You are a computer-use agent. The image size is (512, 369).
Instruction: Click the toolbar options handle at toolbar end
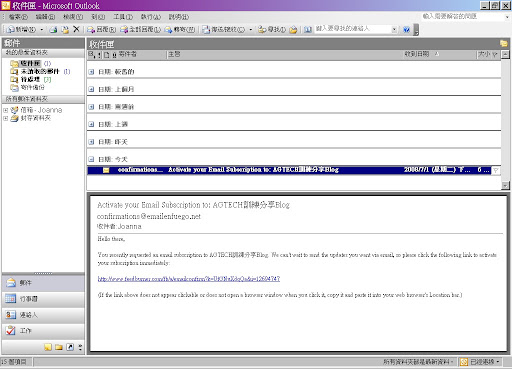416,30
